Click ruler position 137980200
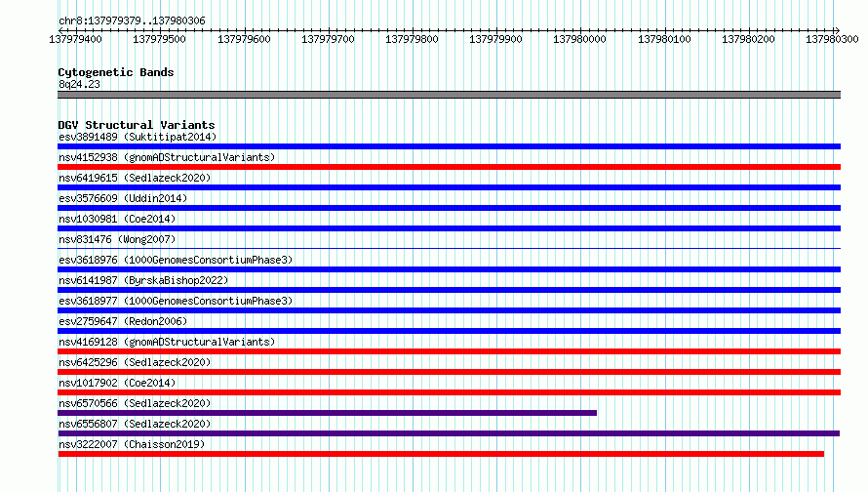868x492 pixels. [x=748, y=39]
